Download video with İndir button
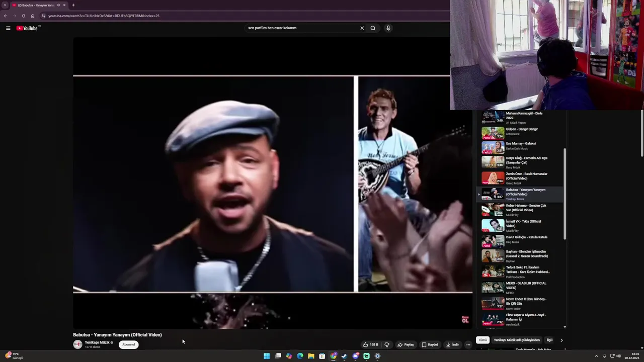Viewport: 644px width, 362px height. [x=453, y=345]
